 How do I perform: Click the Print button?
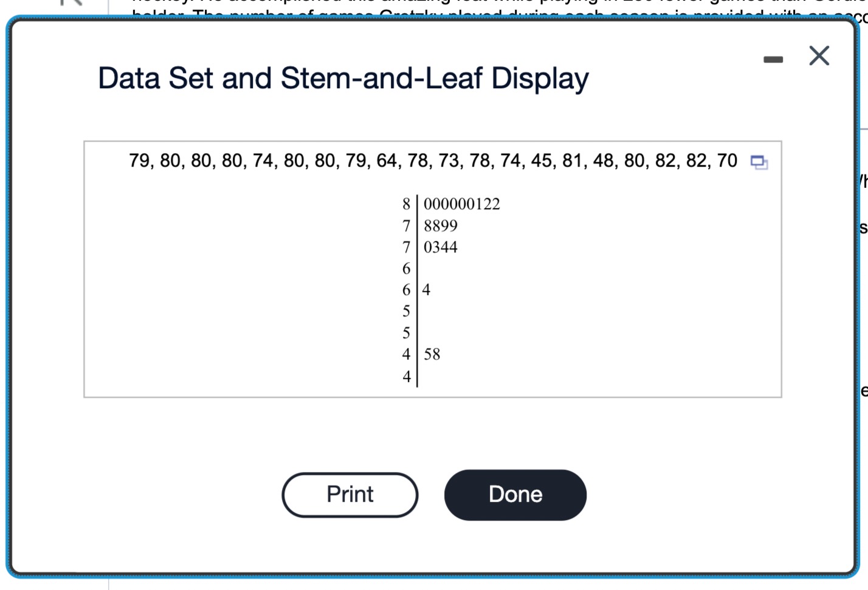350,495
